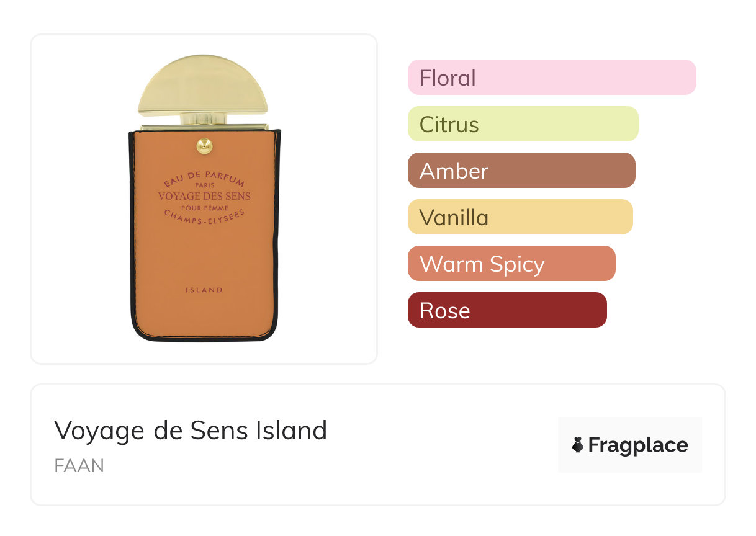Viewport: 756px width, 536px height.
Task: Click the Fragplace logo badge
Action: coord(630,445)
